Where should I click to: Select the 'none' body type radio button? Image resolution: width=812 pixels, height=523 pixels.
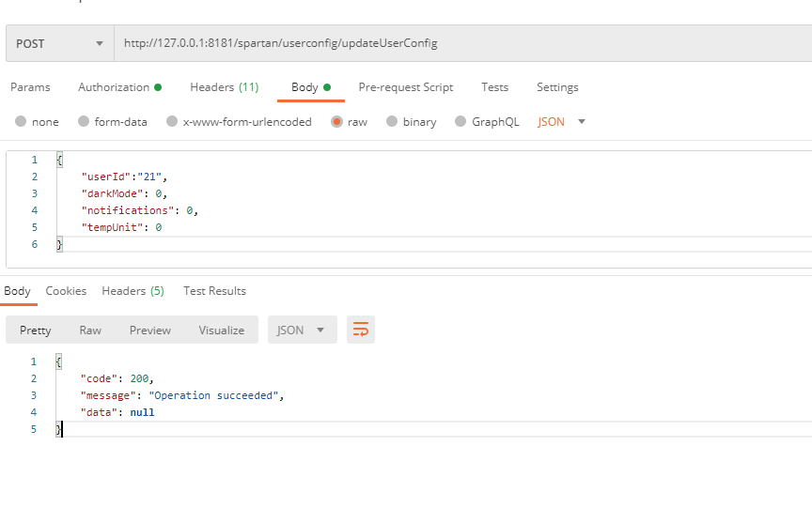coord(21,122)
